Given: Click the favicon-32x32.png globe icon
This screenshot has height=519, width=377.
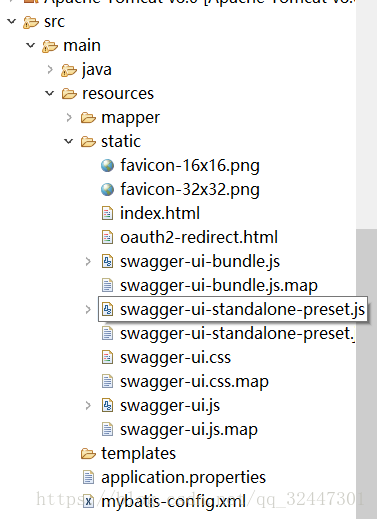Looking at the screenshot, I should [x=107, y=189].
